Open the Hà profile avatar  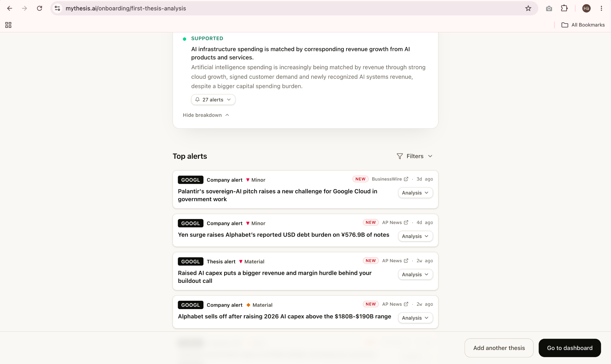[x=586, y=8]
